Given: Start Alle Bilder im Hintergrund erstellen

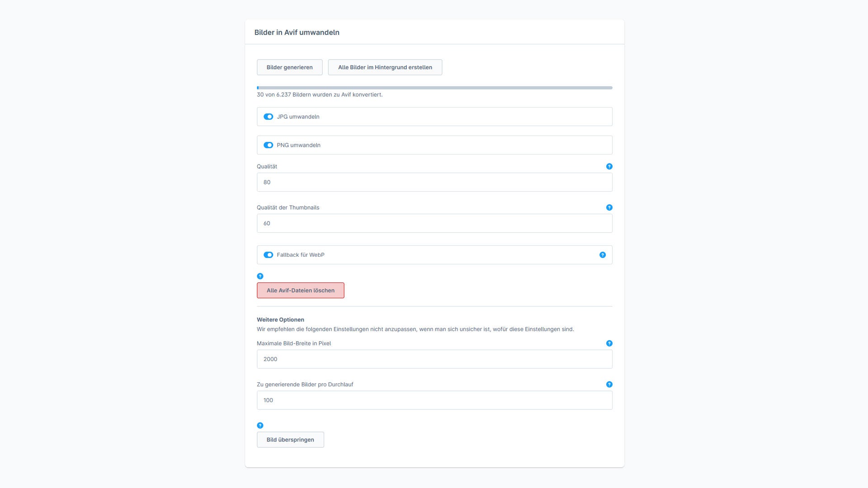Looking at the screenshot, I should click(385, 67).
